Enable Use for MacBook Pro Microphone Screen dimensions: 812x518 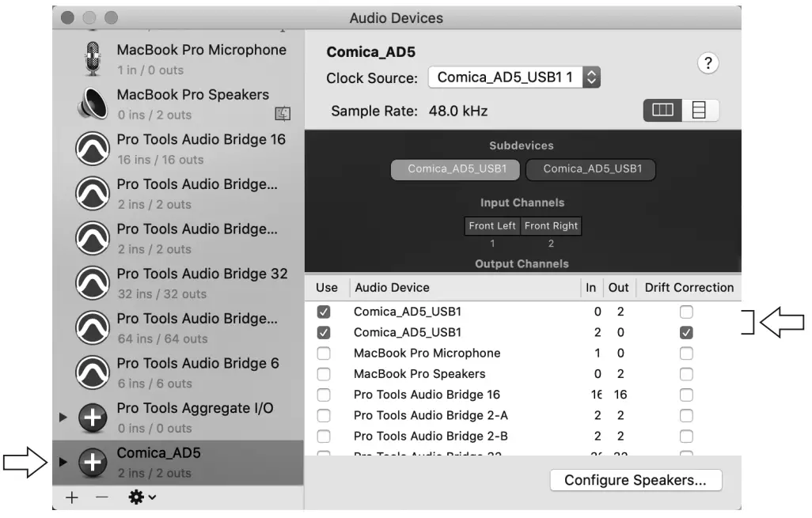(x=324, y=353)
